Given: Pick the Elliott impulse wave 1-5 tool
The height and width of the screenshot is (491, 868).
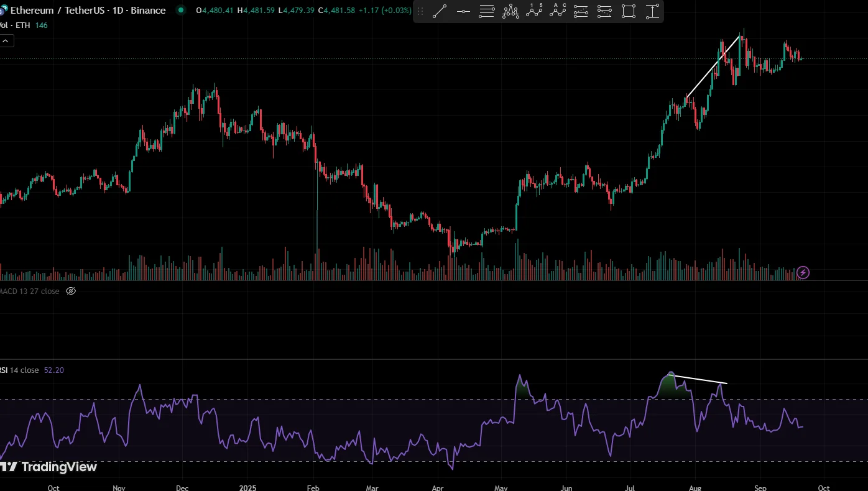Looking at the screenshot, I should [534, 11].
